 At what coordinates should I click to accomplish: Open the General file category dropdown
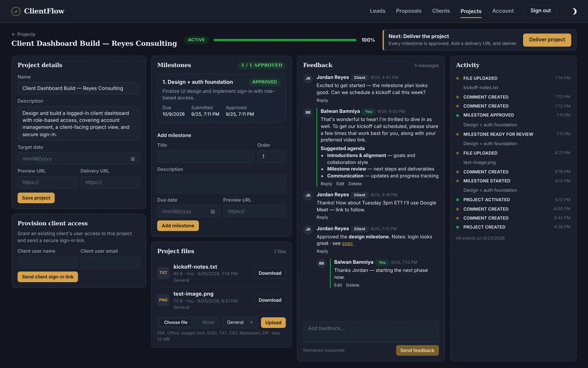[x=240, y=322]
